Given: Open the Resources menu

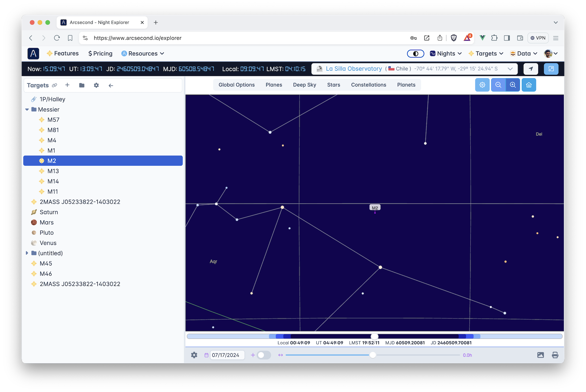Looking at the screenshot, I should pos(143,53).
